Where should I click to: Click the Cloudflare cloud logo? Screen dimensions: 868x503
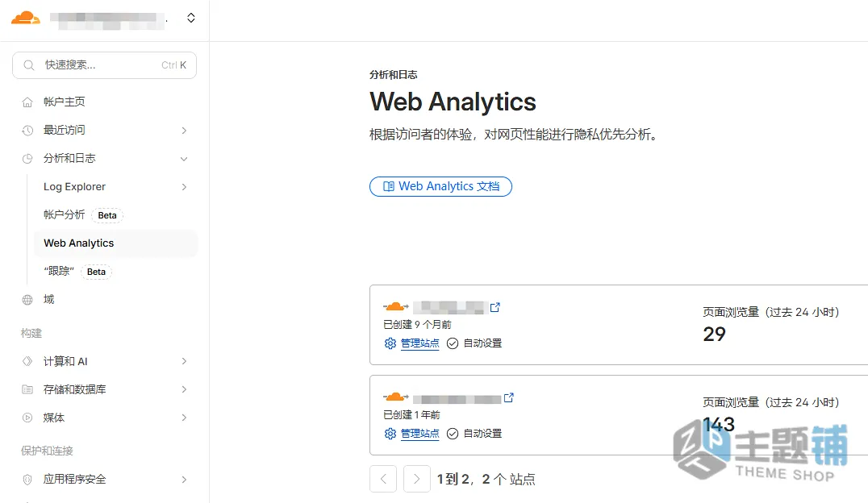26,18
